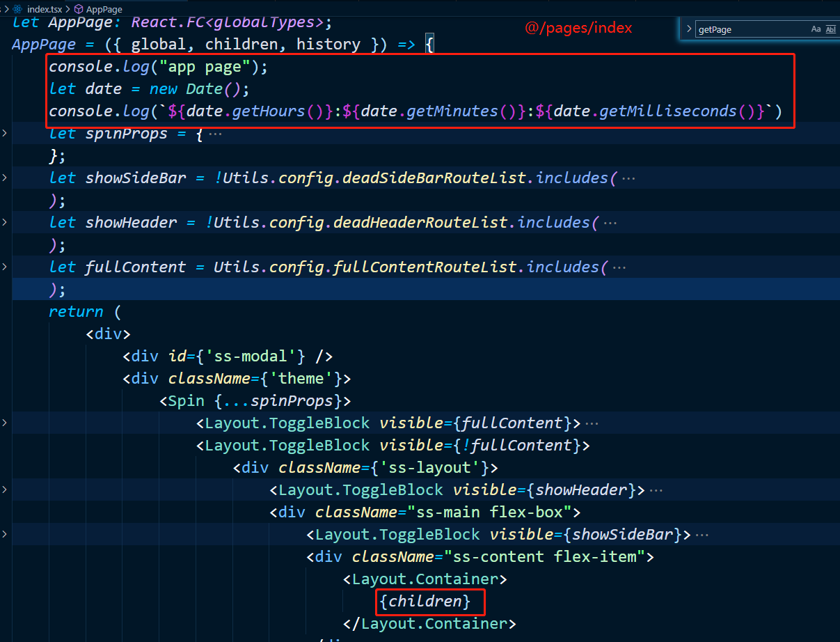Click getMinutes in the template string
This screenshot has width=840, height=642.
(x=453, y=111)
